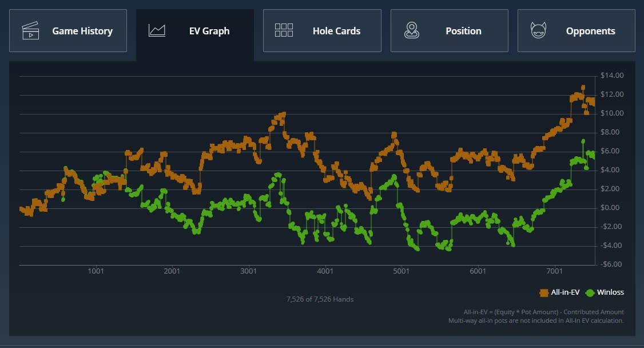
Task: Click the 2001 x-axis label
Action: 172,271
